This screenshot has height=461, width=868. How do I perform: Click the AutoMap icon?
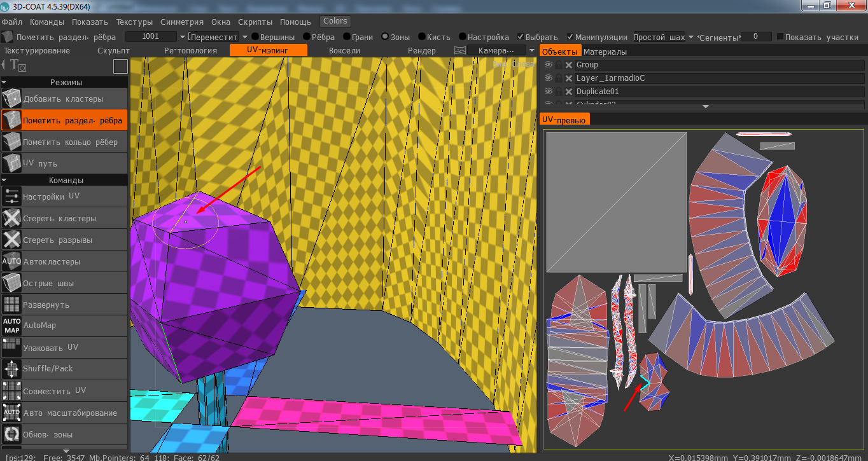pos(11,326)
